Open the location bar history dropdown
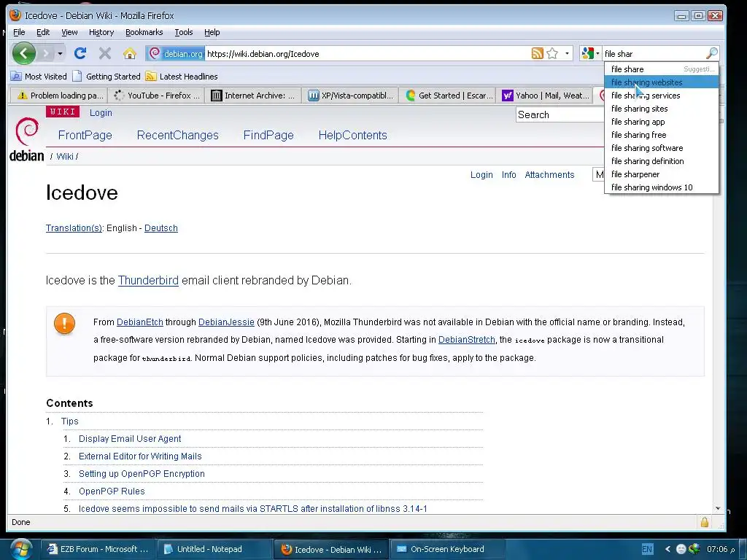This screenshot has width=747, height=560. (x=567, y=53)
